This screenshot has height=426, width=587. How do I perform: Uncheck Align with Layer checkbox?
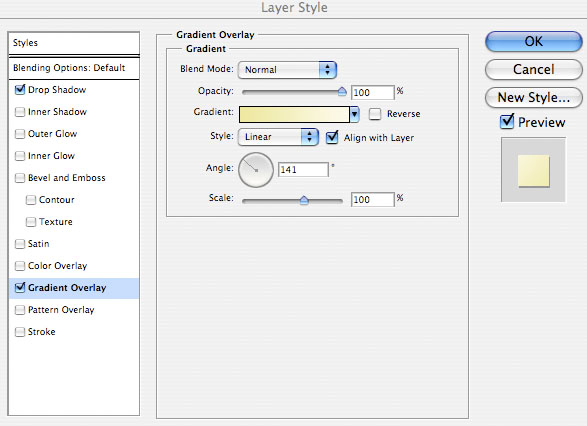pos(332,137)
